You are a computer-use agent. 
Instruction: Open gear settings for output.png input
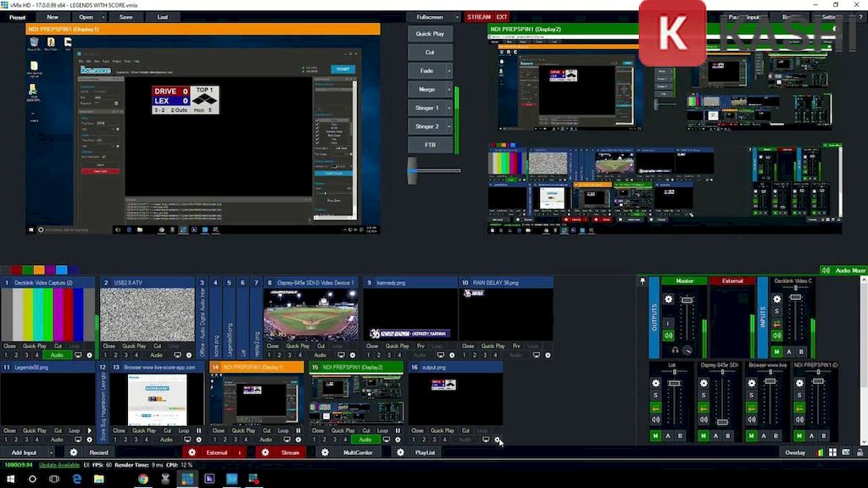[498, 440]
